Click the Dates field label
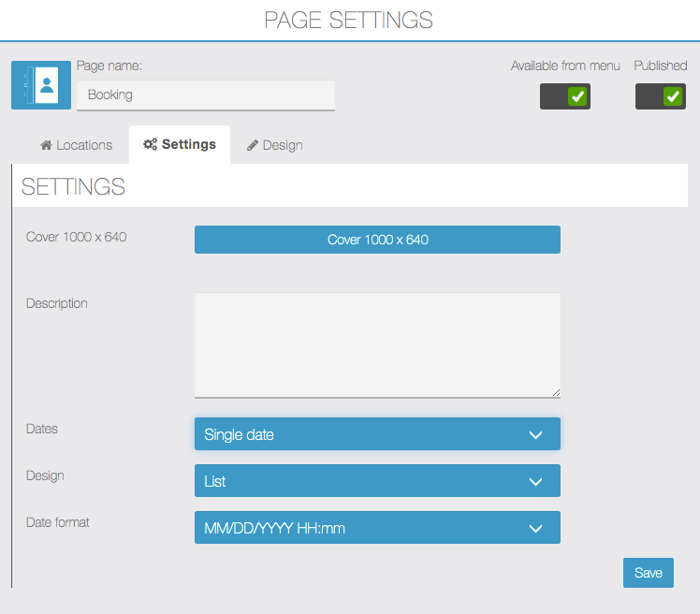This screenshot has height=614, width=700. coord(42,429)
